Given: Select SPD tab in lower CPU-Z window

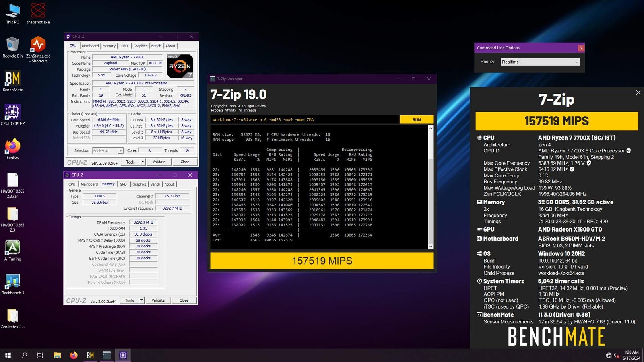Looking at the screenshot, I should [123, 184].
